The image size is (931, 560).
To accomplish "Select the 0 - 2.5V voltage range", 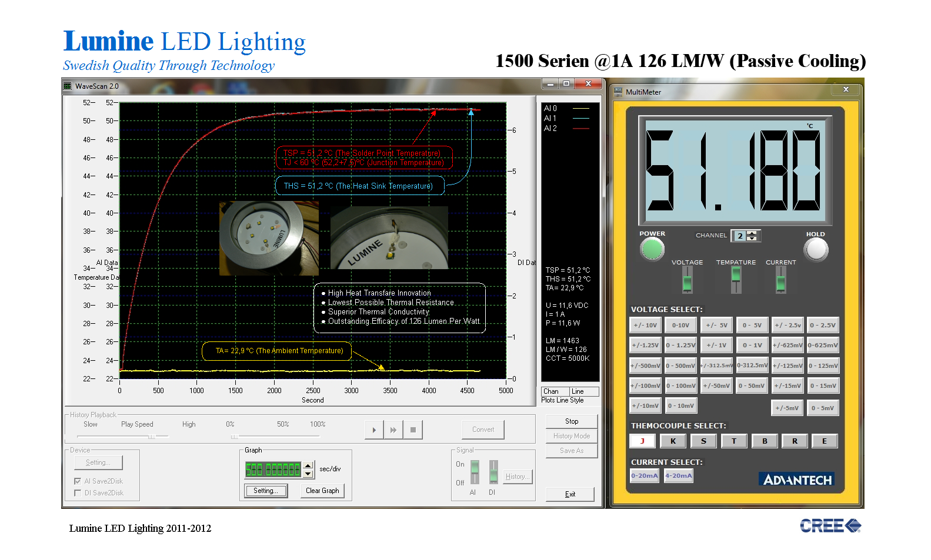I will click(823, 325).
